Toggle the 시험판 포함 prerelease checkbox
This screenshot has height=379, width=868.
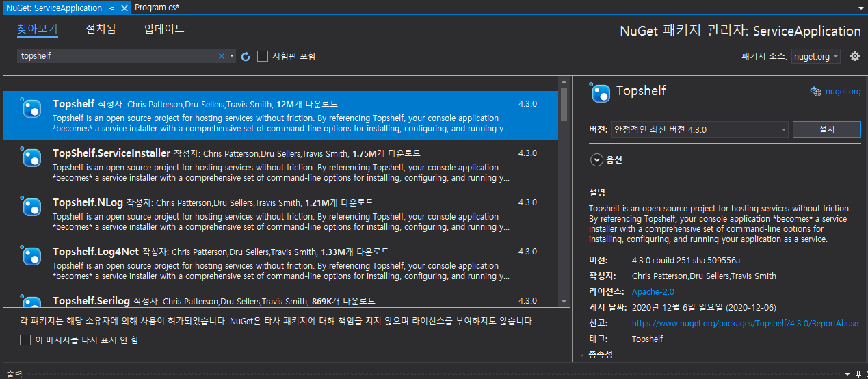[x=263, y=56]
